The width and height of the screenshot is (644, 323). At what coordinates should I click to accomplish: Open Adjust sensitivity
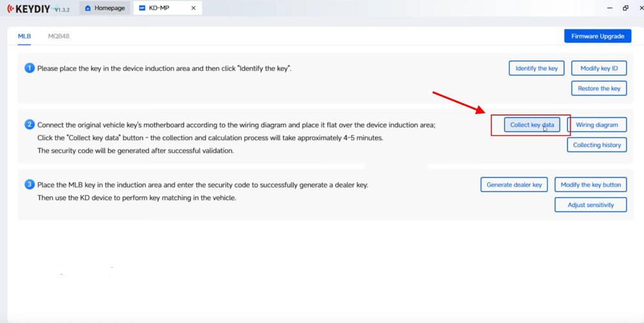[x=591, y=205]
